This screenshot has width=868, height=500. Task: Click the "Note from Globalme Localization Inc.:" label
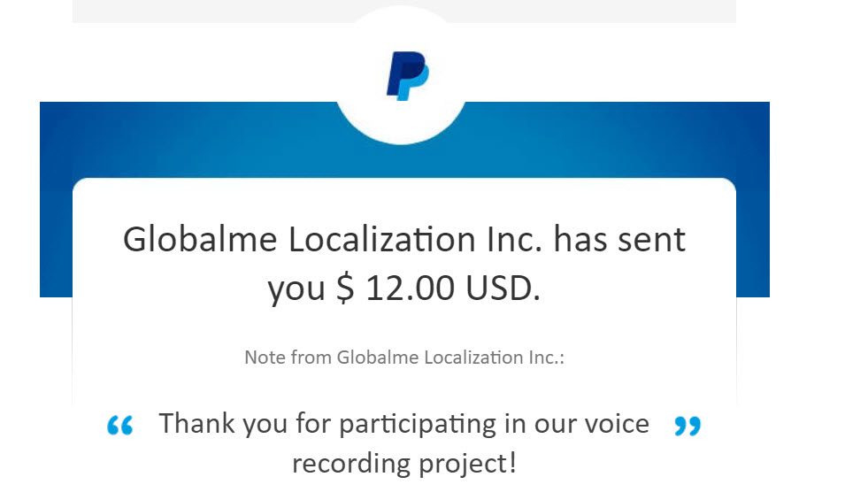tap(404, 358)
